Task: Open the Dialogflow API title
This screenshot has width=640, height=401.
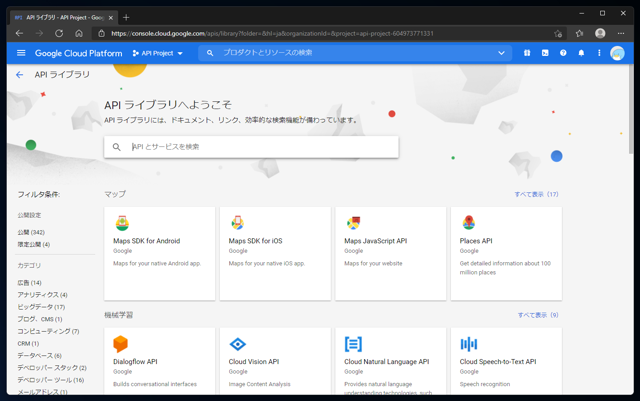Action: pyautogui.click(x=135, y=362)
